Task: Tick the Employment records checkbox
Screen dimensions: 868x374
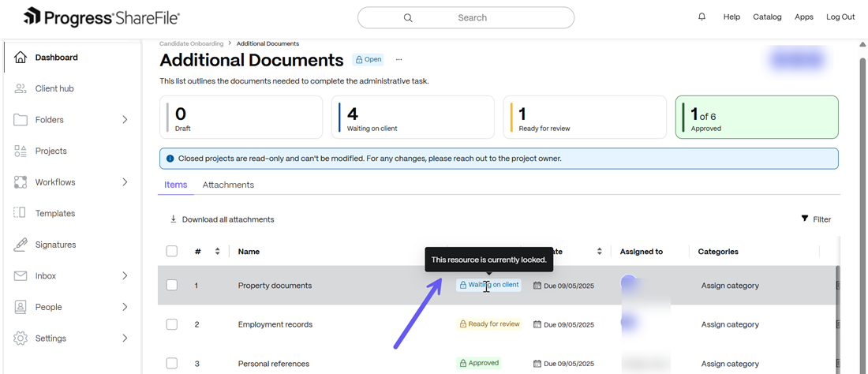Action: click(171, 324)
